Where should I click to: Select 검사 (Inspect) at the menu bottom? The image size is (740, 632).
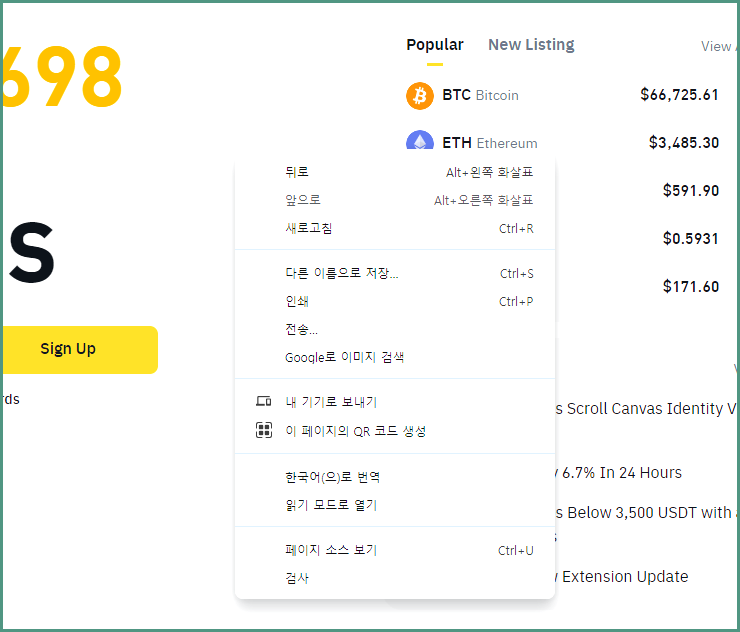[x=395, y=578]
